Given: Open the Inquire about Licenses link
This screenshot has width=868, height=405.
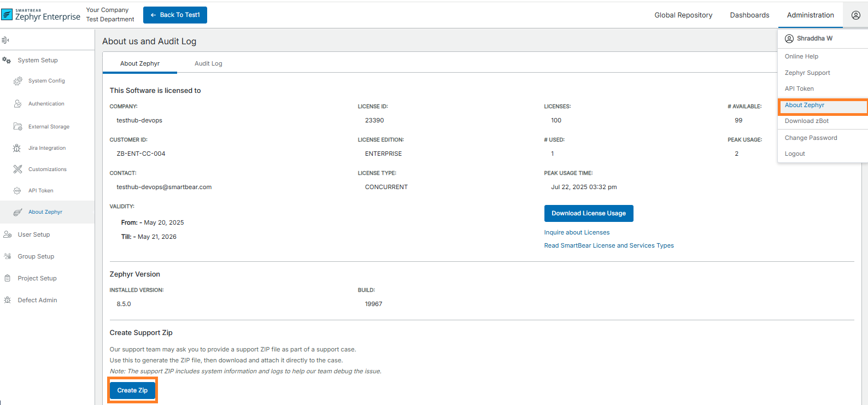Looking at the screenshot, I should (577, 232).
